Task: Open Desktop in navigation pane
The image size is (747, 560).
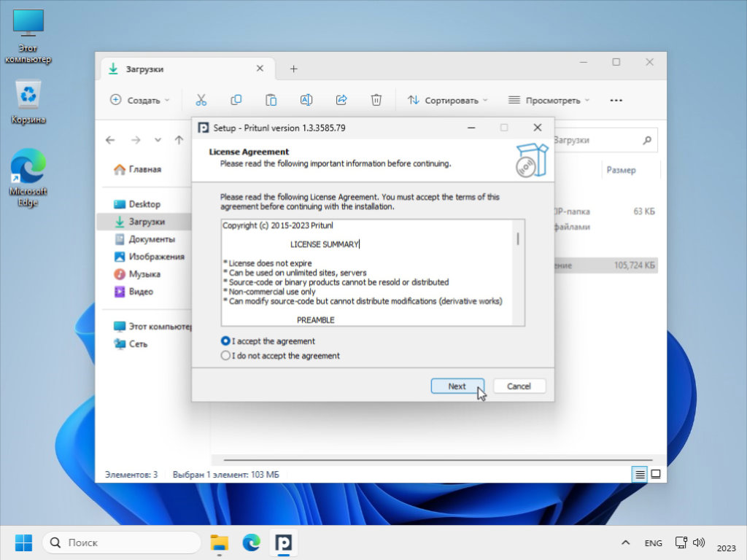Action: pyautogui.click(x=138, y=204)
